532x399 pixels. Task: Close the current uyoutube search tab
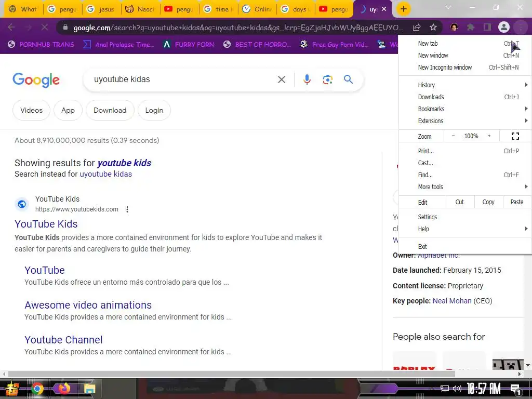[384, 9]
